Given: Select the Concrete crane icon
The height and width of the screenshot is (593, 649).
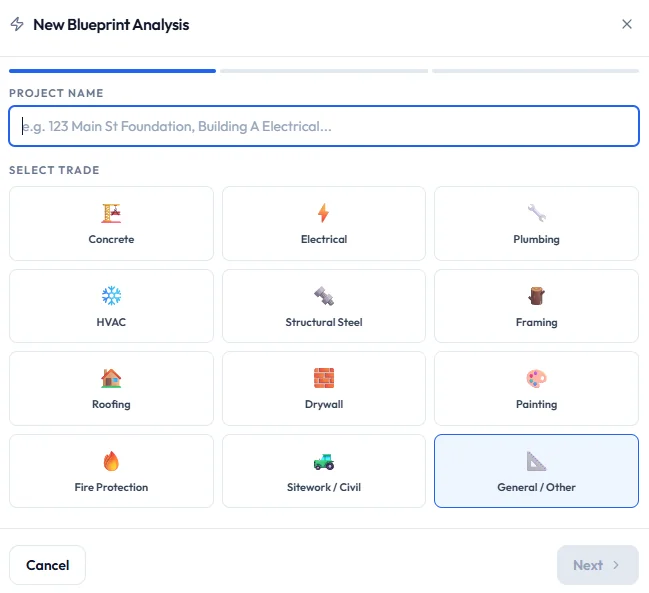Looking at the screenshot, I should coord(111,213).
